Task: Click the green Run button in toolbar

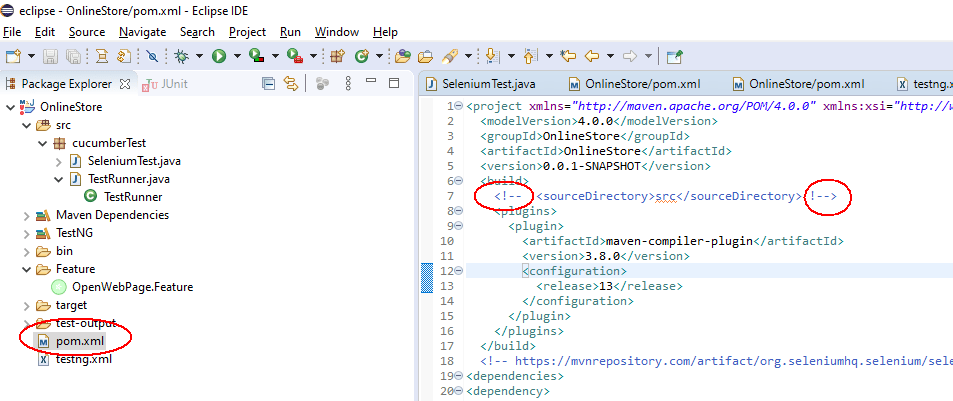Action: tap(218, 56)
